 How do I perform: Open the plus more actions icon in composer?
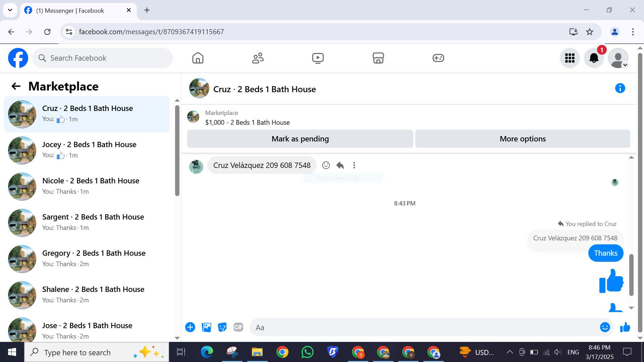(x=190, y=327)
